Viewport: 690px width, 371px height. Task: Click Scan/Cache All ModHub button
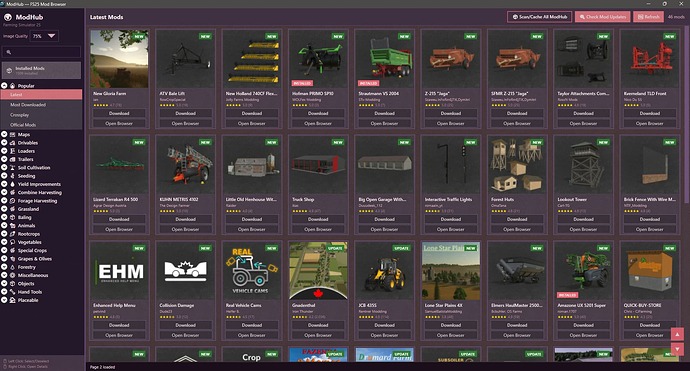pyautogui.click(x=540, y=17)
